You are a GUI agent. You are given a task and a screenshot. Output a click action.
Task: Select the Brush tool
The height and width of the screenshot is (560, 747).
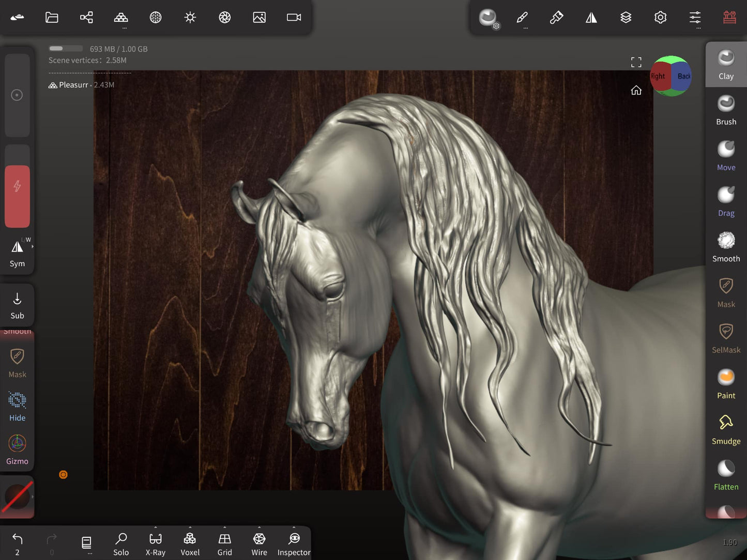(726, 111)
